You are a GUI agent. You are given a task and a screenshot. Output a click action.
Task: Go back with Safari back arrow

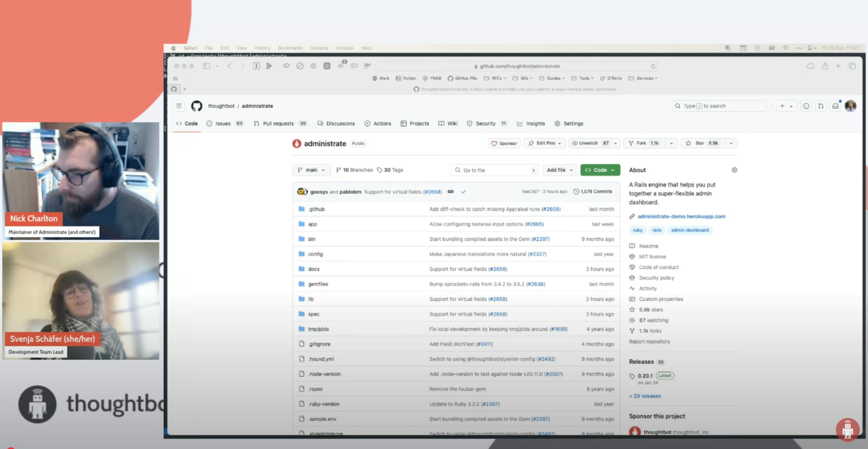pos(230,66)
